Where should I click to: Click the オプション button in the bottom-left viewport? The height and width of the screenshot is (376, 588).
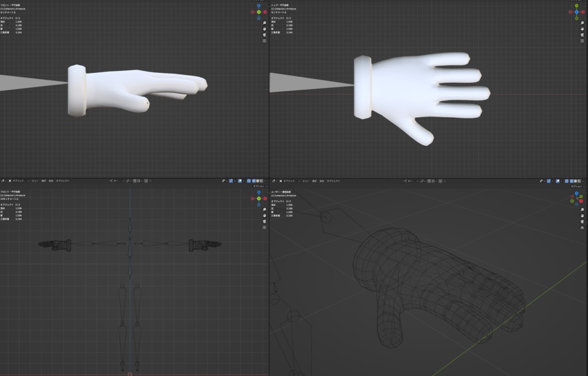pos(260,186)
